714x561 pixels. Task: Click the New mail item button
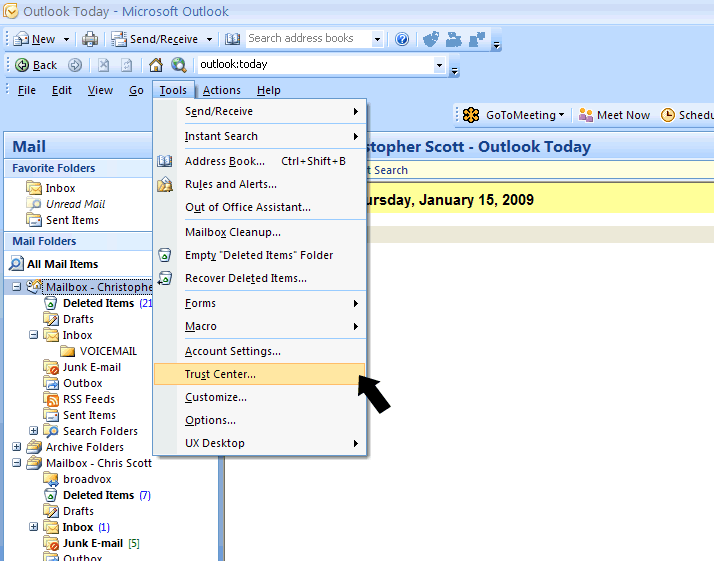34,39
